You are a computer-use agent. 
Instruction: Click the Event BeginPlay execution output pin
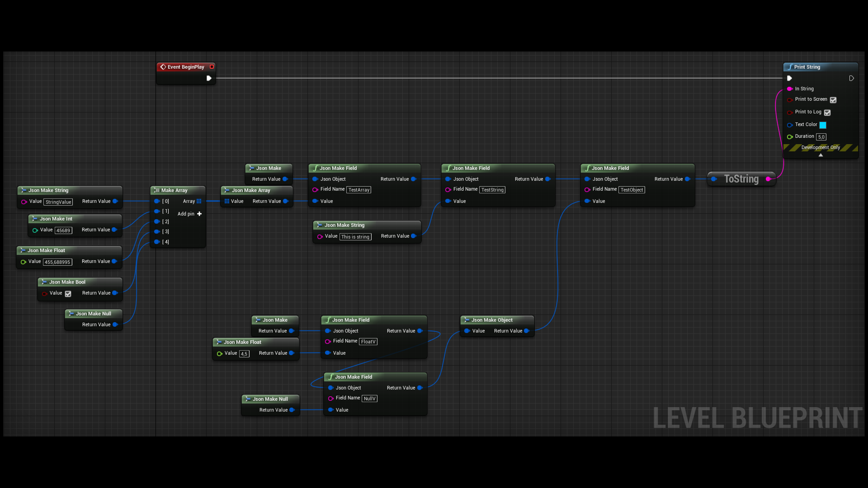point(209,78)
